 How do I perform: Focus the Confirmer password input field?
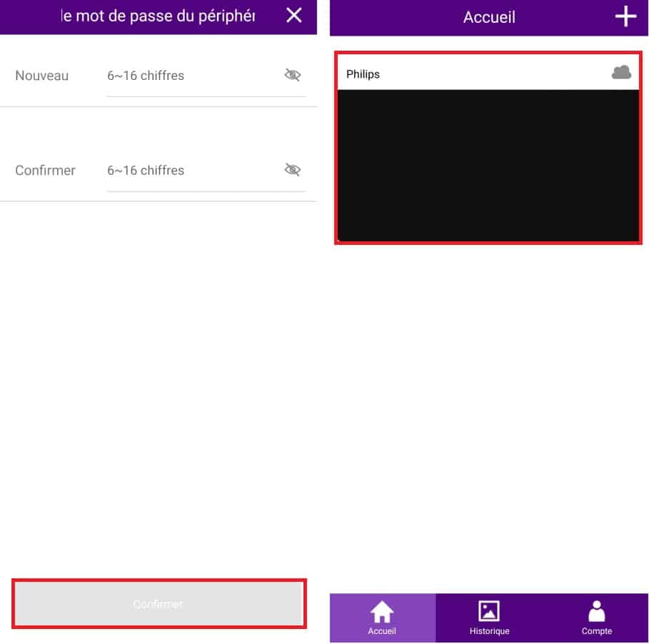tap(193, 170)
